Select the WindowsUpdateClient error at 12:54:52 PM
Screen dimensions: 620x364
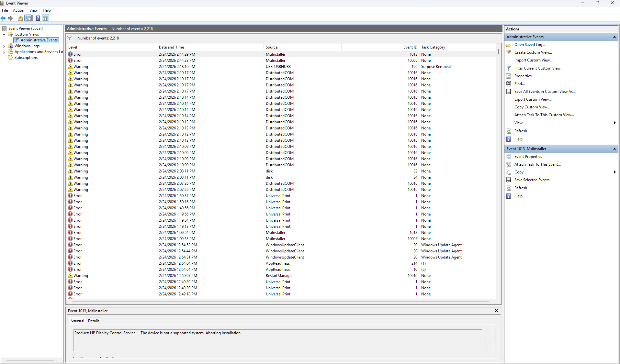pyautogui.click(x=281, y=245)
